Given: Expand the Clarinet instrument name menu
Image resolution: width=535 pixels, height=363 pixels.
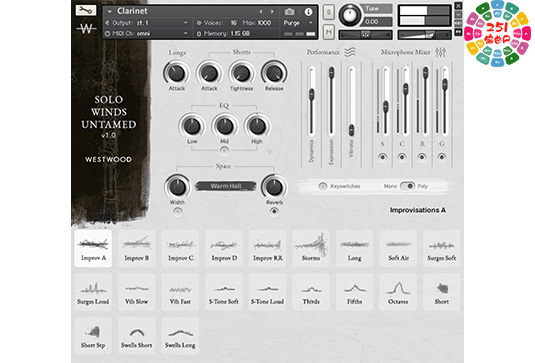Looking at the screenshot, I should [x=110, y=12].
